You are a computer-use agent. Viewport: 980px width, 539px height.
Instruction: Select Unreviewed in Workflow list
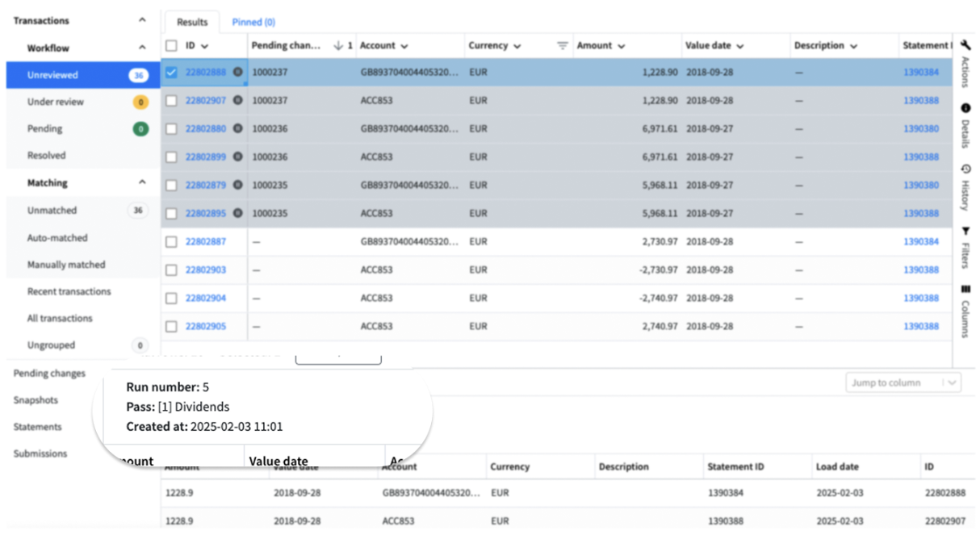coord(83,75)
